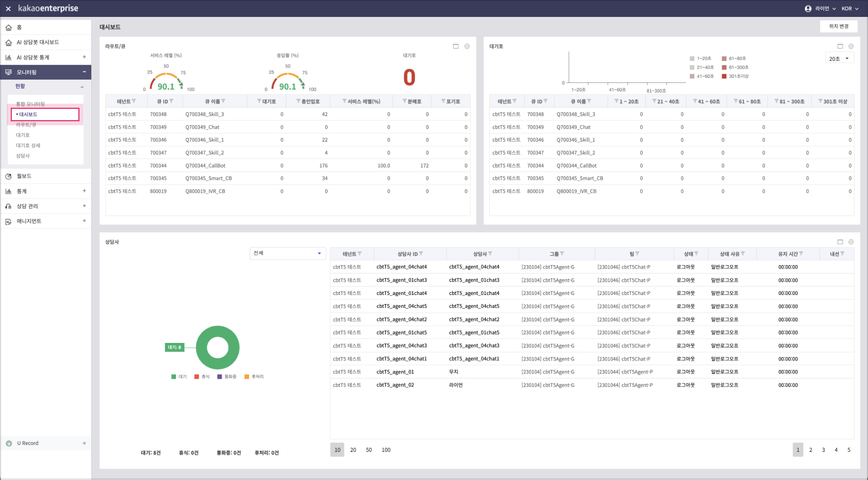Click filter icon on 큐 이름 column in 라우트/큐
This screenshot has height=480, width=868.
tap(223, 102)
